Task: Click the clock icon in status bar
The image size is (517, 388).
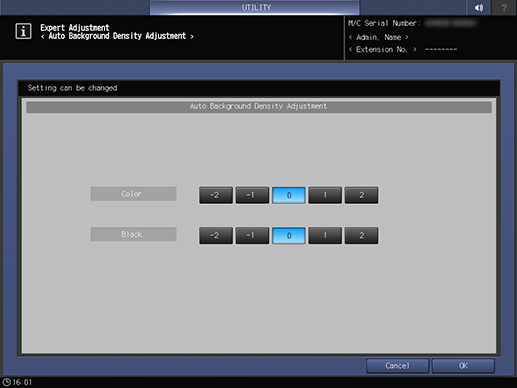Action: point(7,382)
